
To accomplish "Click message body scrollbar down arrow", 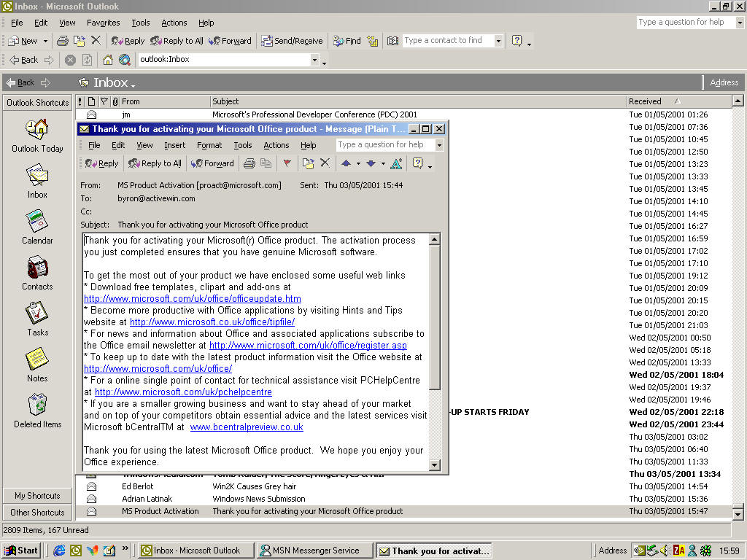I will click(435, 465).
